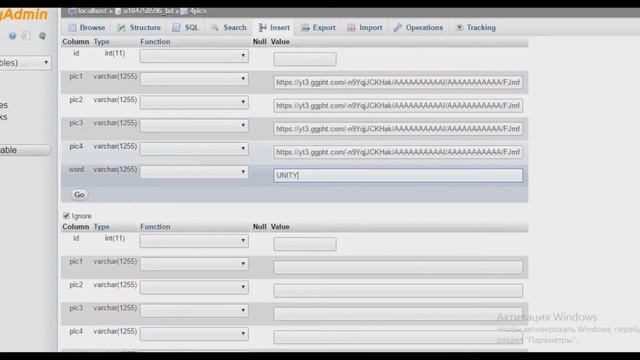Switch to the Operations tab
The height and width of the screenshot is (360, 640).
[418, 28]
